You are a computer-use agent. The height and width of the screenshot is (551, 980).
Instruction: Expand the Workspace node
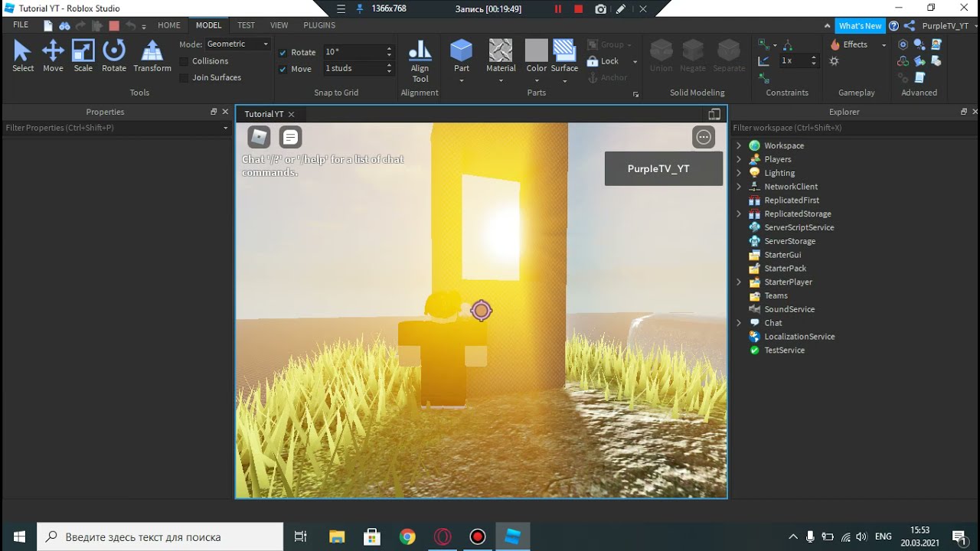pyautogui.click(x=739, y=145)
